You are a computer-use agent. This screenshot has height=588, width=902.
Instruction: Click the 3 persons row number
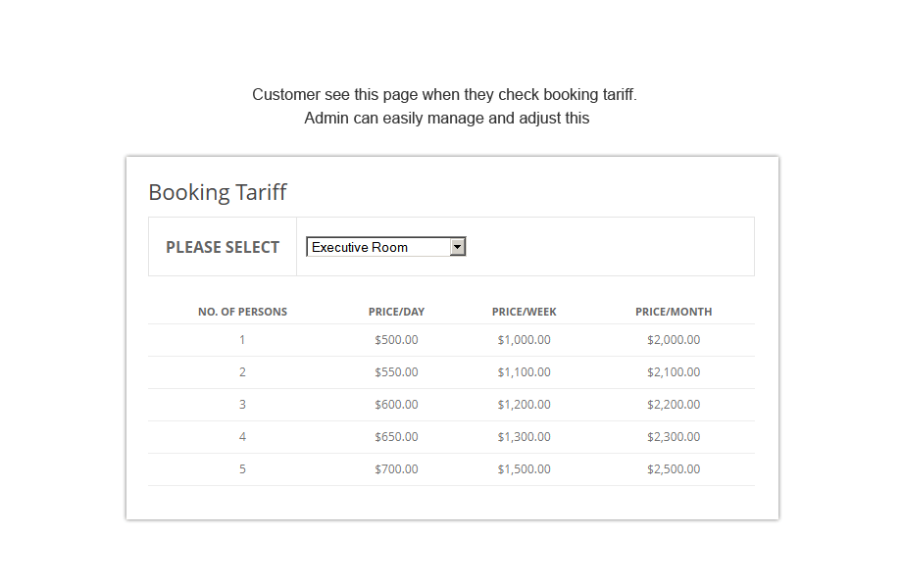tap(242, 405)
